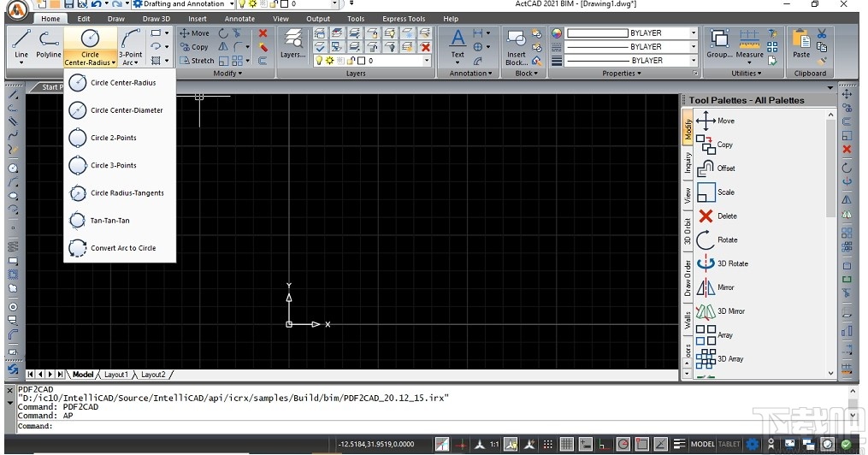Open the color BYLAYER dropdown
Screen dimensions: 868x455
693,33
